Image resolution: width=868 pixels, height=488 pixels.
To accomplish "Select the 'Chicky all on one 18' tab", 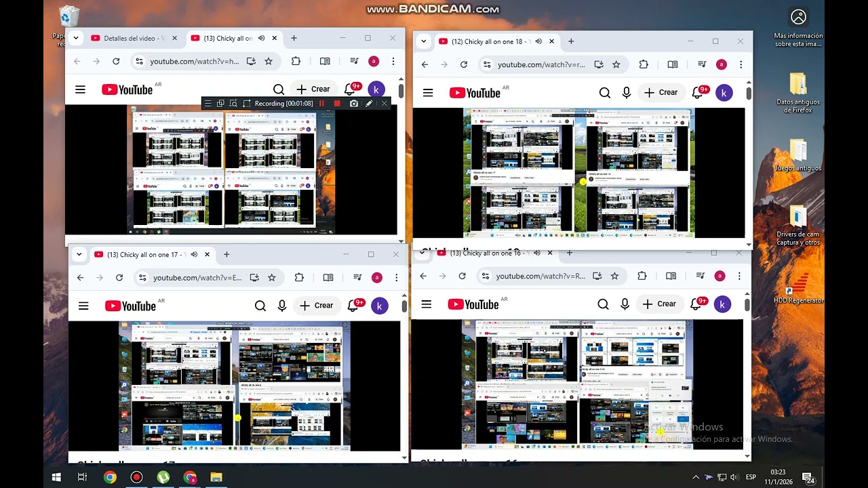I will pyautogui.click(x=497, y=41).
